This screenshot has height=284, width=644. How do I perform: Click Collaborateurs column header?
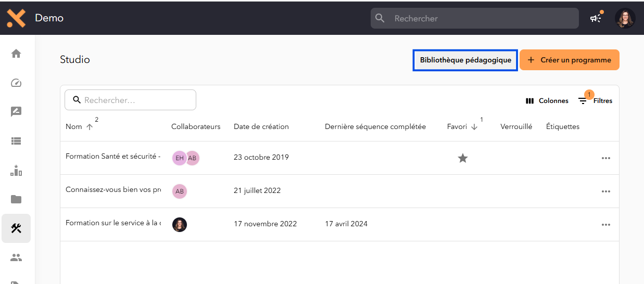tap(196, 126)
